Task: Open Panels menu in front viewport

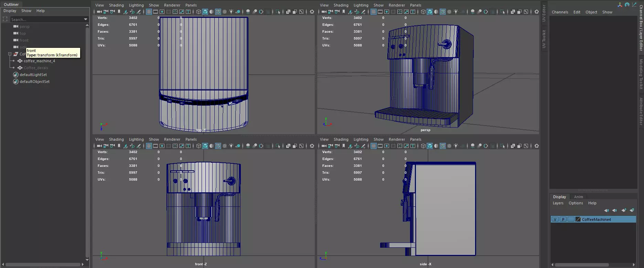Action: pyautogui.click(x=191, y=139)
